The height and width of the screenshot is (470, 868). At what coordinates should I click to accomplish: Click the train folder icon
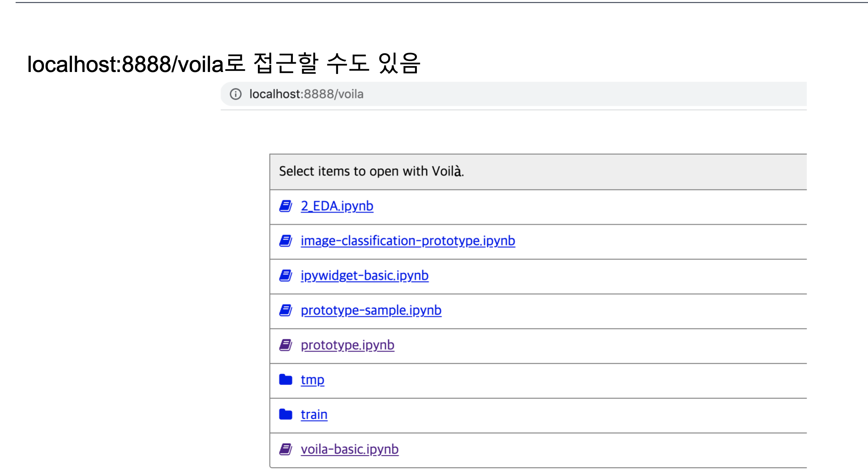click(286, 414)
